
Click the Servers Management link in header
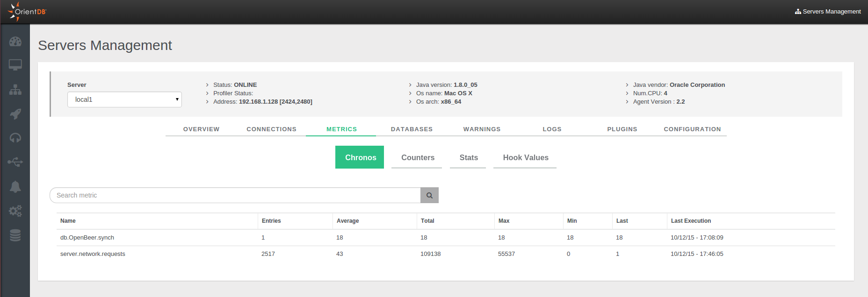(828, 12)
